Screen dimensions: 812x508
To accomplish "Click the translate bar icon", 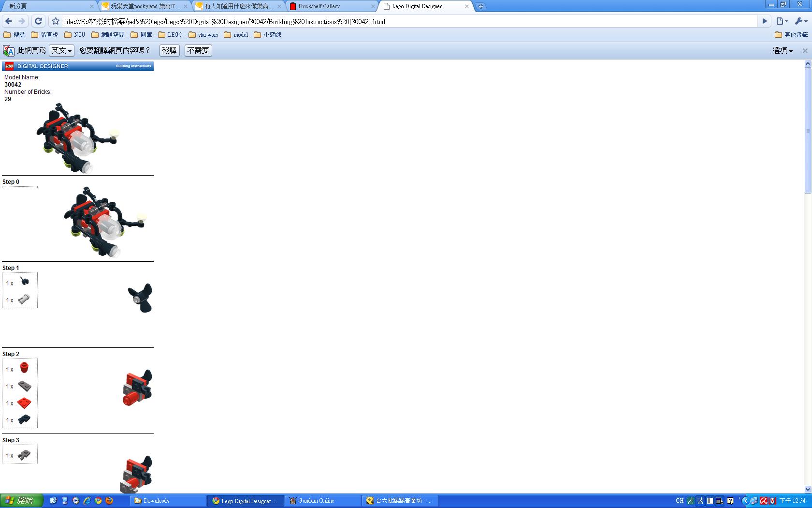I will [9, 51].
